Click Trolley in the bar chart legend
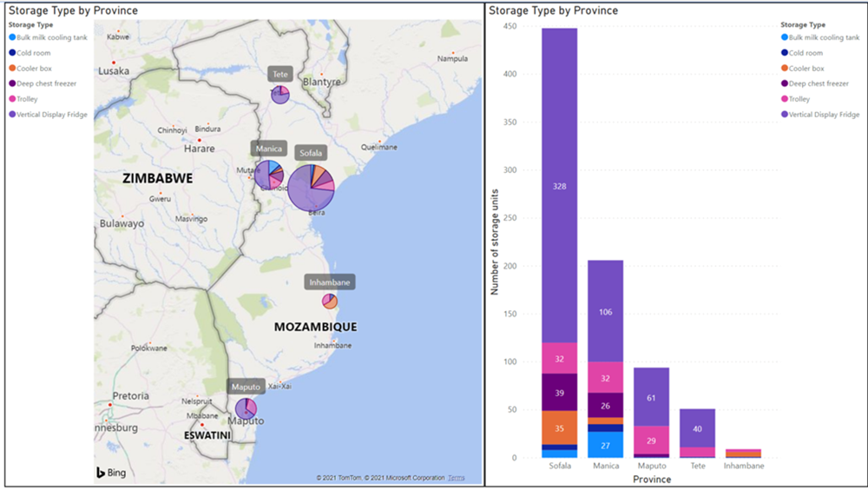The width and height of the screenshot is (868, 490). pyautogui.click(x=801, y=99)
